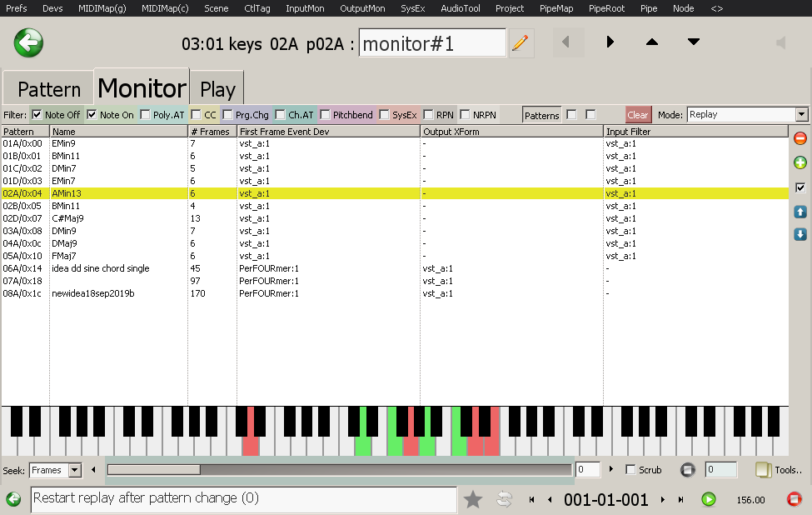812x515 pixels.
Task: Click the Patterns button in filter bar
Action: coord(542,115)
